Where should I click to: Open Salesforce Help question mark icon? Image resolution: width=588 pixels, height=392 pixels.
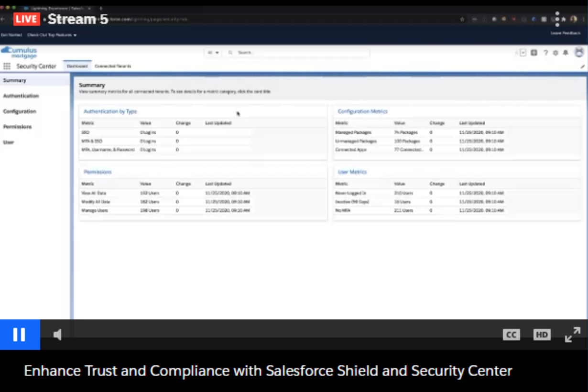tap(545, 53)
